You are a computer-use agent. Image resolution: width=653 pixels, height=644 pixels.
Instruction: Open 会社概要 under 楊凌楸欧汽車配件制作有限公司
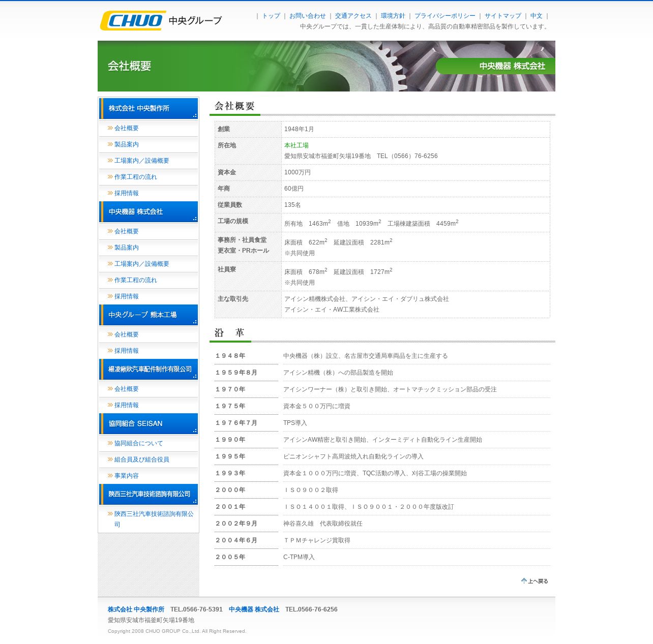tap(126, 389)
